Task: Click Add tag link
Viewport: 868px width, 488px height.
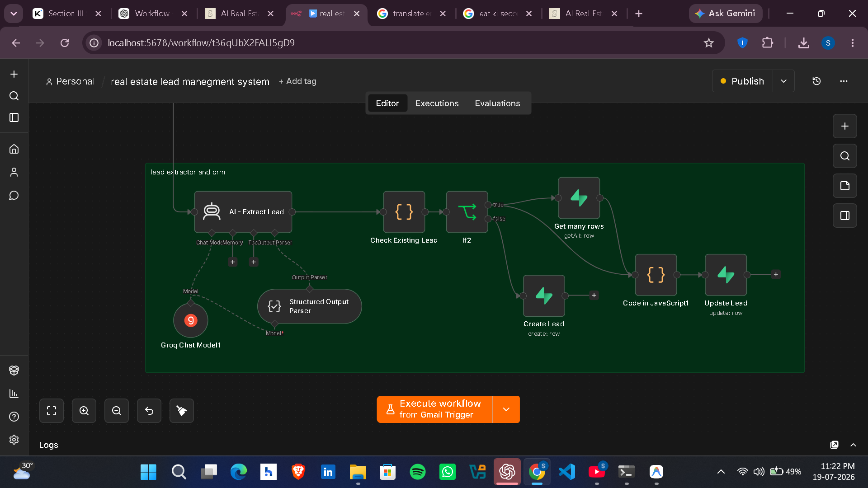Action: (x=297, y=81)
